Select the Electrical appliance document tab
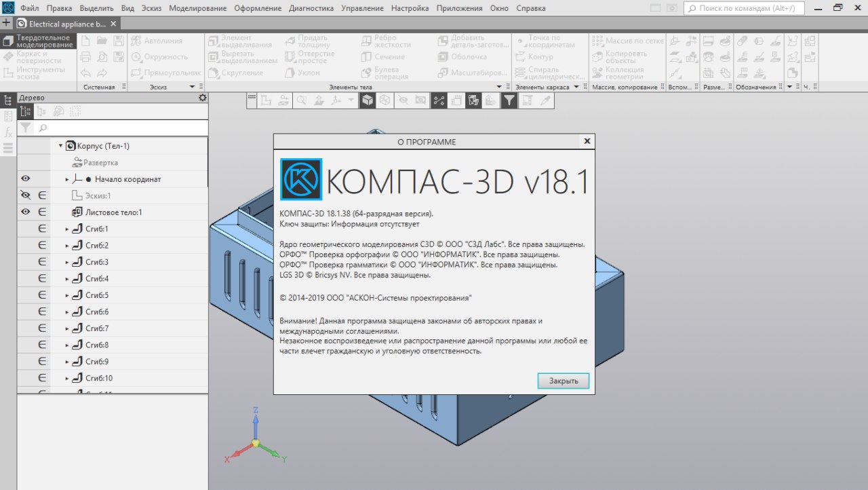The height and width of the screenshot is (490, 868). [x=67, y=24]
